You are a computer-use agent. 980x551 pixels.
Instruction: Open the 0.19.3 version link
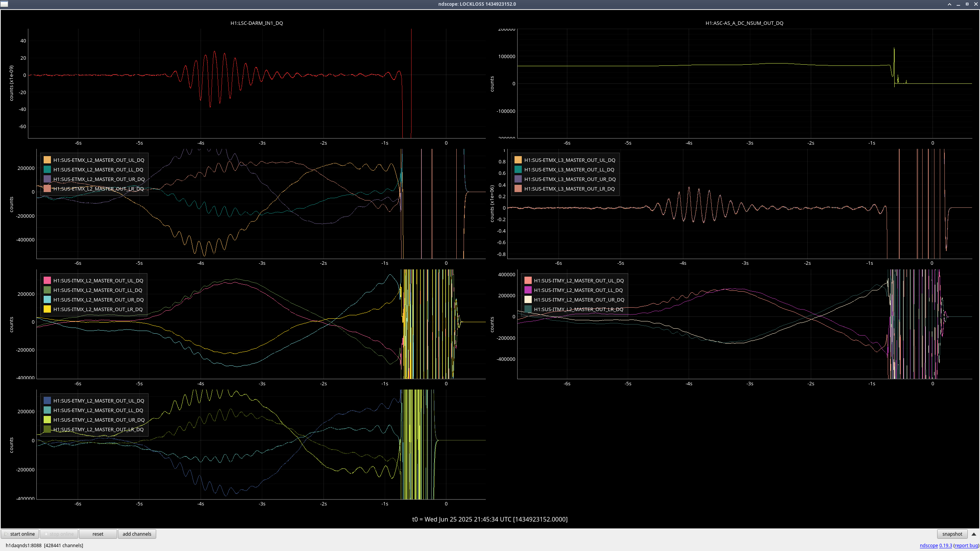point(946,545)
